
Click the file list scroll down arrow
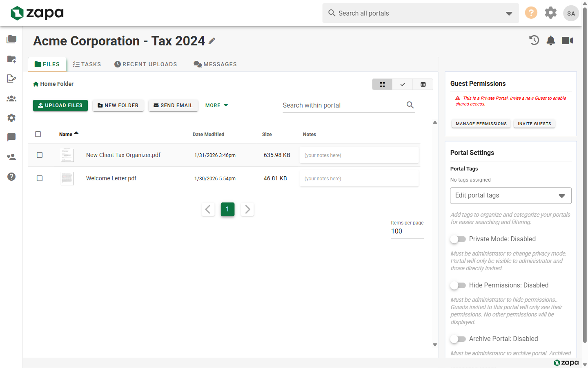click(x=435, y=345)
